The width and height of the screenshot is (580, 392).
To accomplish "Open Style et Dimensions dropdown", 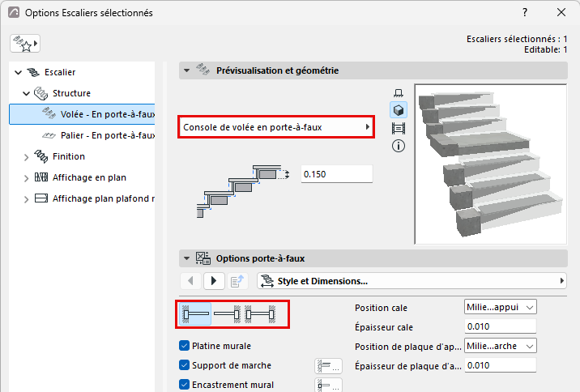I will 412,281.
